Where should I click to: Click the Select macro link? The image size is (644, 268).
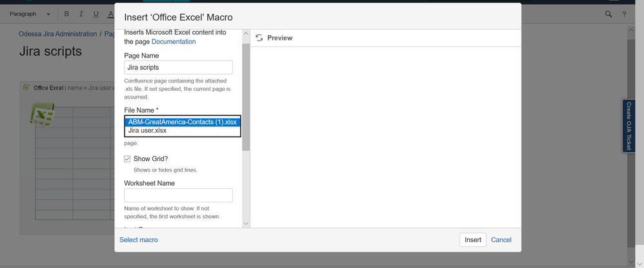pyautogui.click(x=138, y=240)
